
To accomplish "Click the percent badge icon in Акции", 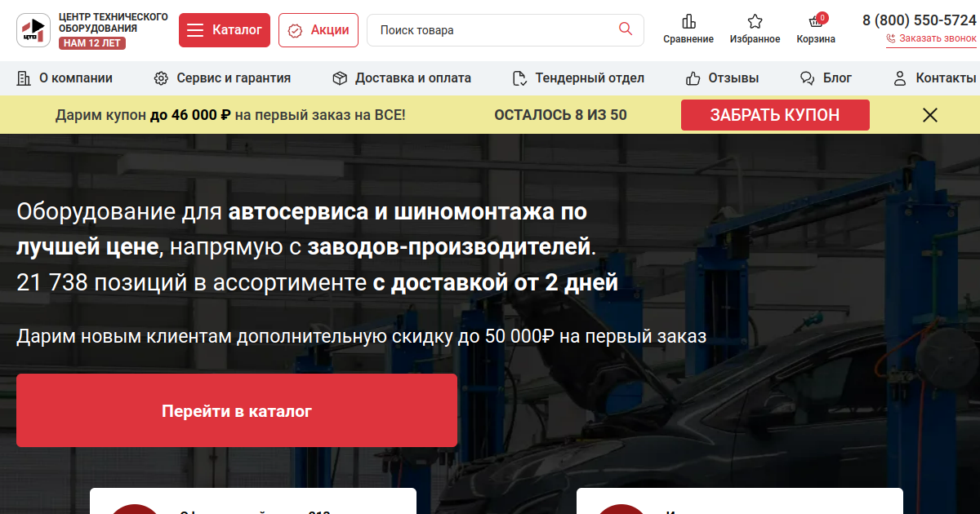I will [x=296, y=30].
